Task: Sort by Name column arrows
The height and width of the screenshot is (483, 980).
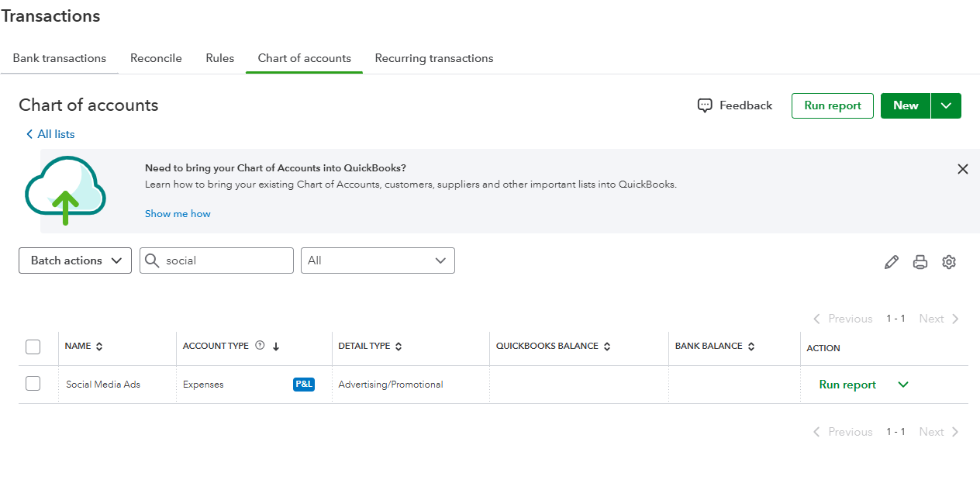Action: pos(99,347)
